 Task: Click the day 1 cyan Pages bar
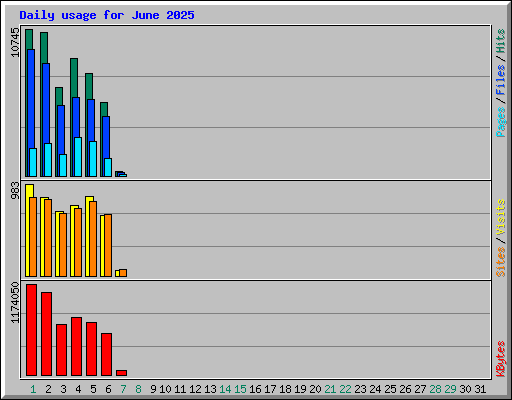(33, 162)
